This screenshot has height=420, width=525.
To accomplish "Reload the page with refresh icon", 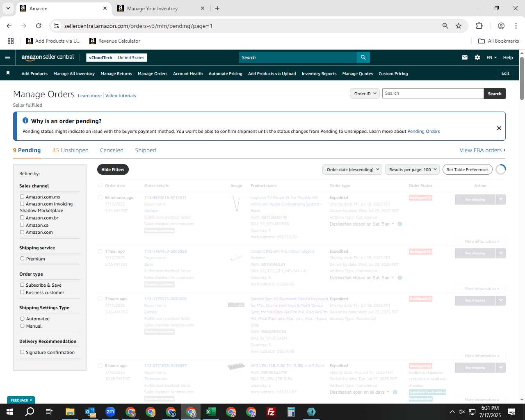I will pos(39,26).
